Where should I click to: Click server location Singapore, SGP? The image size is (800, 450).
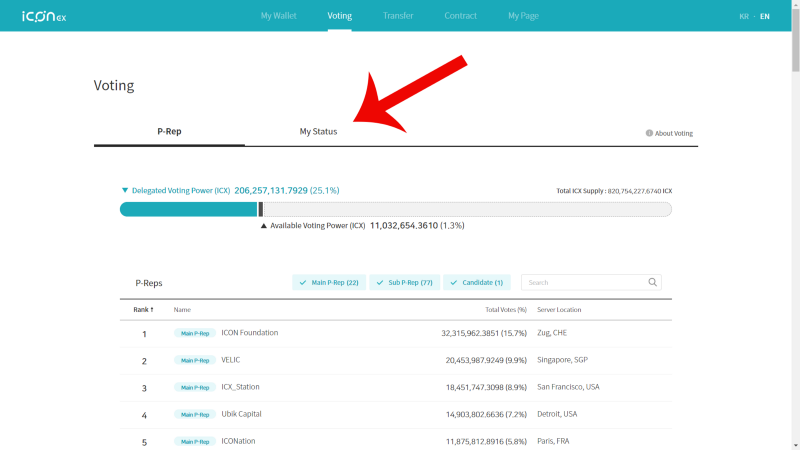[562, 360]
